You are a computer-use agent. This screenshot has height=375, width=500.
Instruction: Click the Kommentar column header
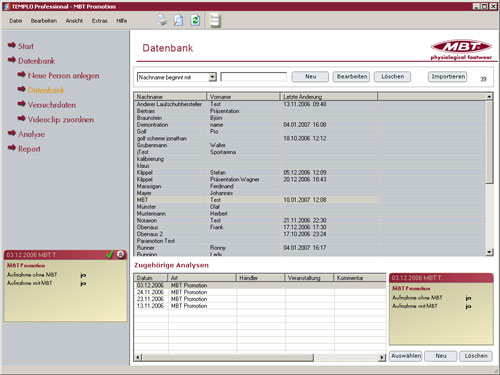coord(360,278)
